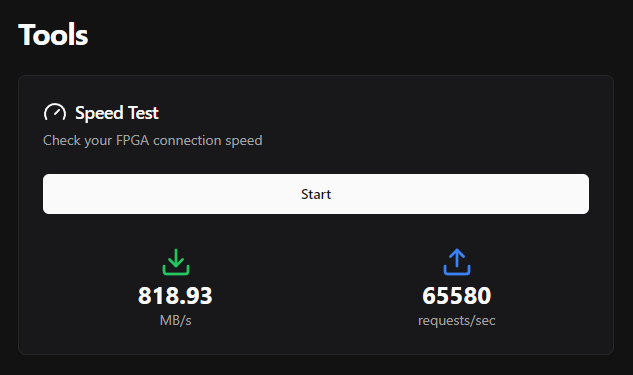Click the needle inside the speedometer icon
The image size is (633, 375).
point(57,113)
